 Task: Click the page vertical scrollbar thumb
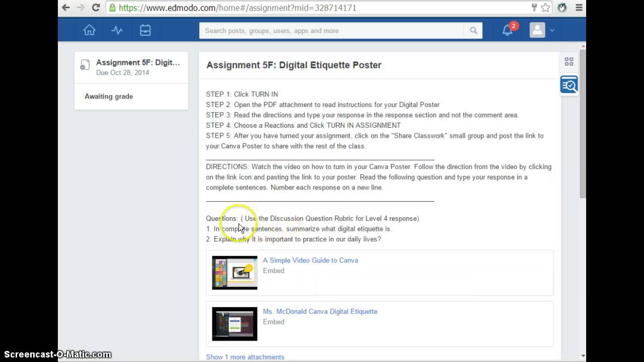tap(583, 123)
